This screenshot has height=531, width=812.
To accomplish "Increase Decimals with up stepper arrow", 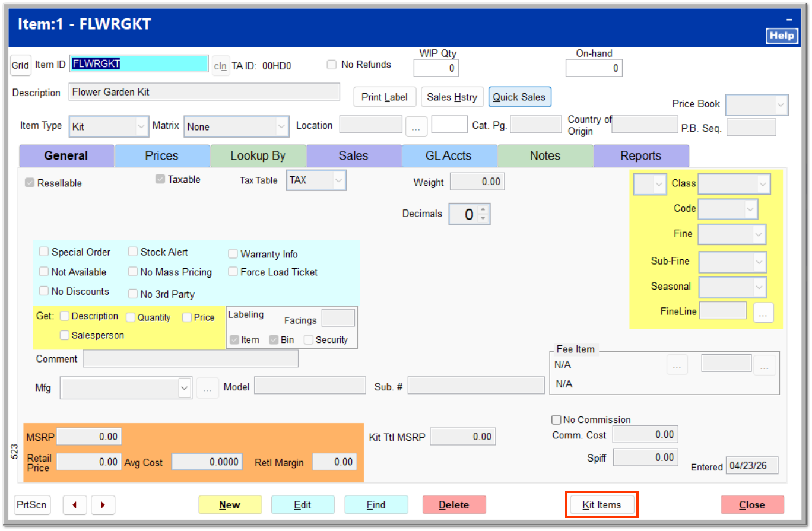I will click(x=483, y=209).
